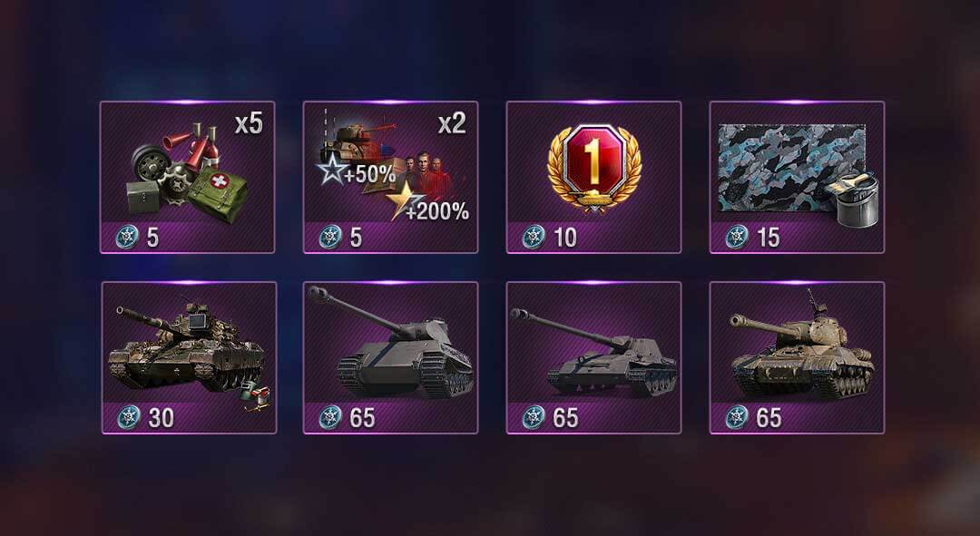Click the token icon beside price 10
980x536 pixels.
point(534,238)
